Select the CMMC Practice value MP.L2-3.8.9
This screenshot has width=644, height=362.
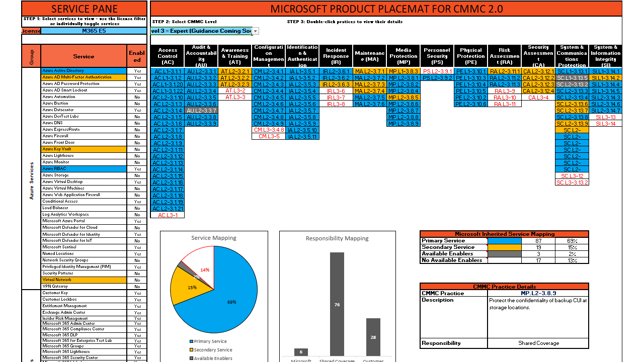pyautogui.click(x=538, y=293)
